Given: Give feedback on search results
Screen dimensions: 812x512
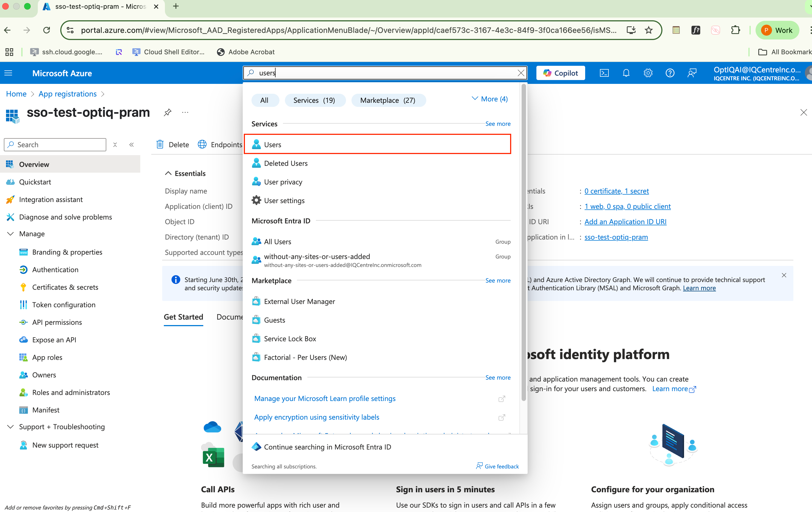Looking at the screenshot, I should (498, 467).
